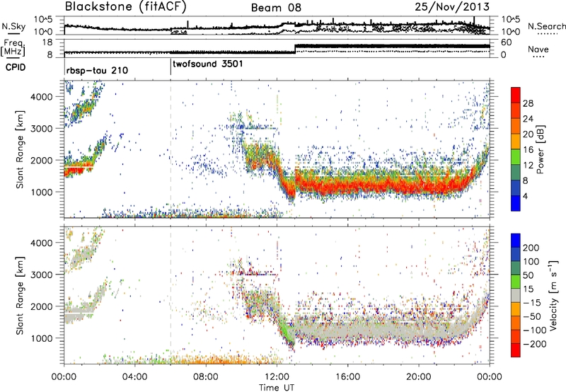Click the "04:00" time axis label
Image resolution: width=566 pixels, height=392 pixels.
[x=135, y=377]
